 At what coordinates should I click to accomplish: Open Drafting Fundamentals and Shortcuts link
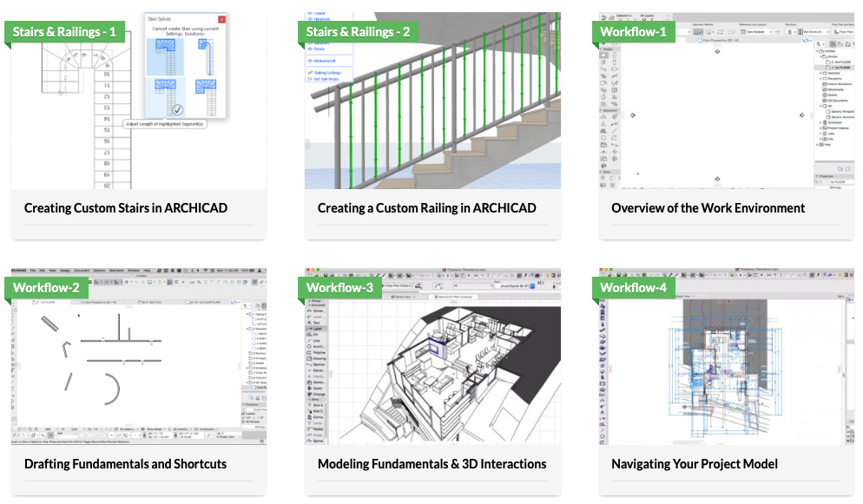tap(125, 464)
